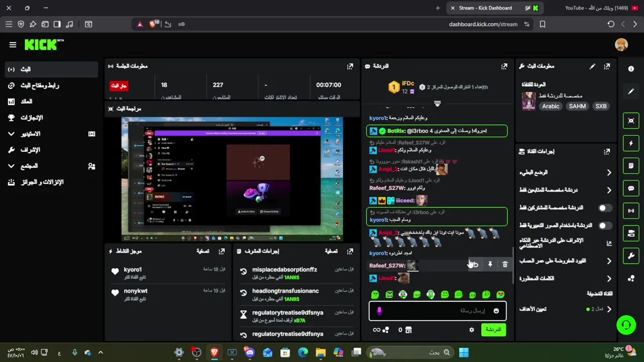Open the document icon in right rail

tap(631, 165)
